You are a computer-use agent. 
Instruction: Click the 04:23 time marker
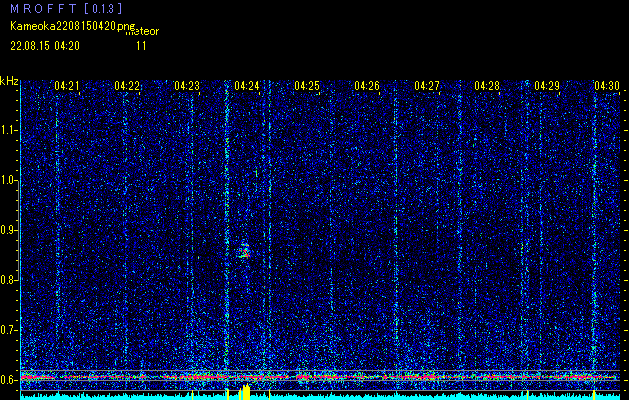click(187, 85)
